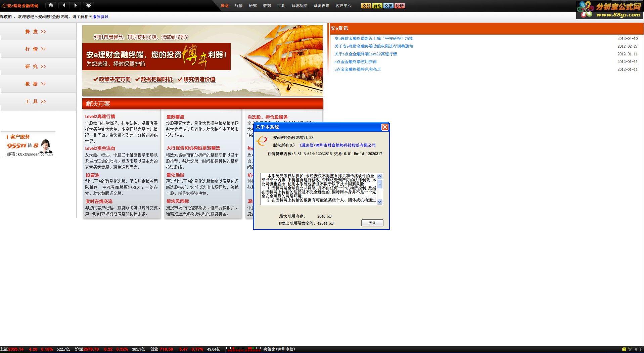Click the 量化选股 solution heading

point(175,175)
